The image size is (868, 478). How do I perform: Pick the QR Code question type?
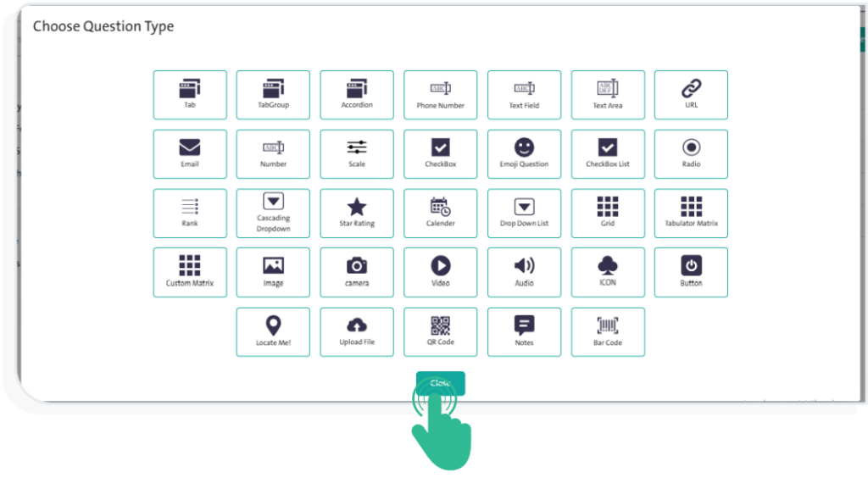pos(440,332)
